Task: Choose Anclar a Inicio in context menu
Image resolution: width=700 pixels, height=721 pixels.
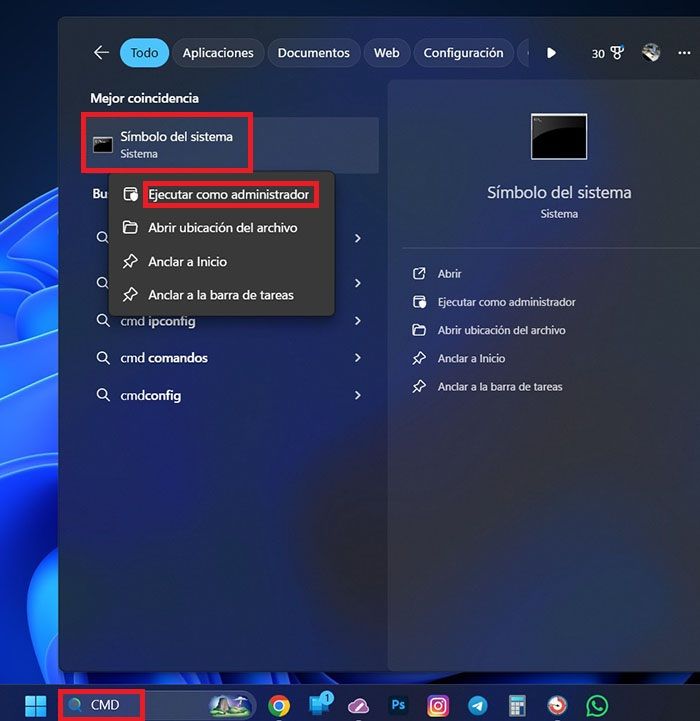Action: [x=187, y=262]
